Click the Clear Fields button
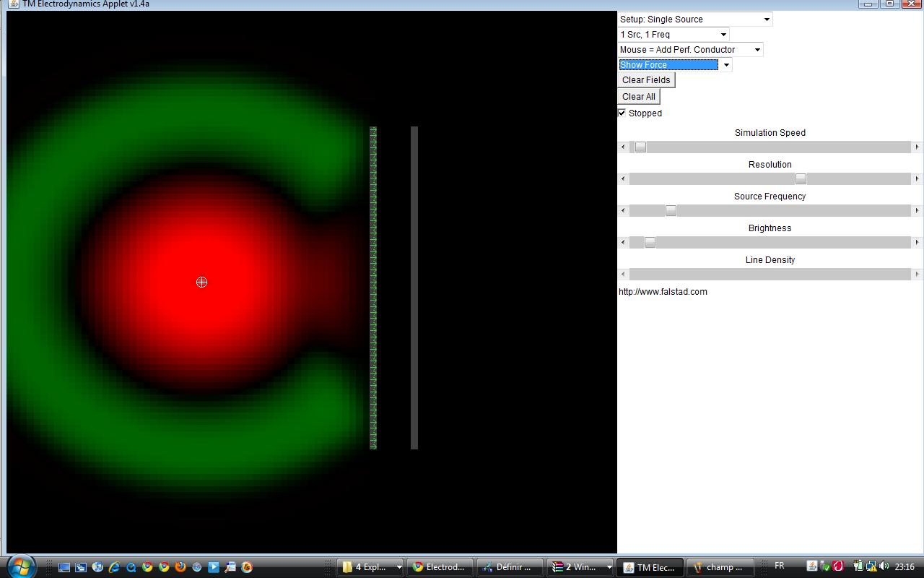 point(646,80)
